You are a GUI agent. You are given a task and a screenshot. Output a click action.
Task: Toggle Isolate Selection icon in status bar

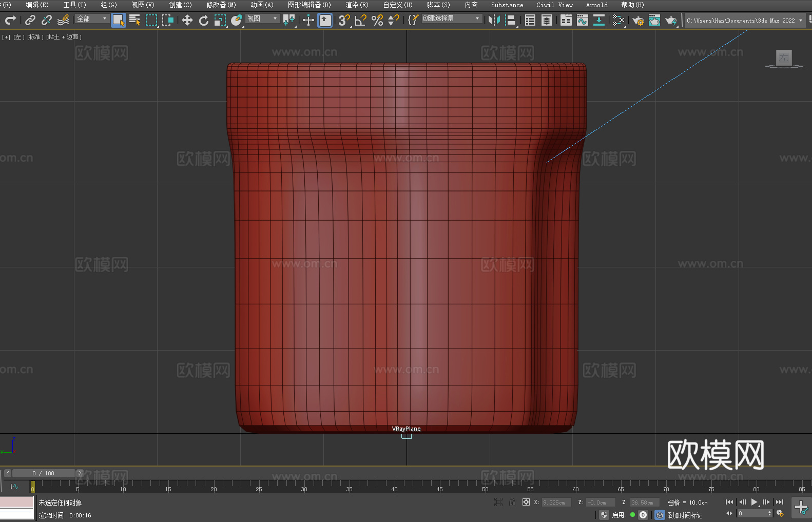(x=498, y=502)
